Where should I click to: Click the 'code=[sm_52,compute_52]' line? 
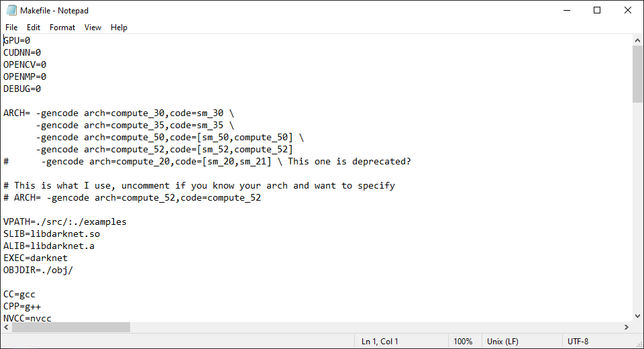point(165,150)
